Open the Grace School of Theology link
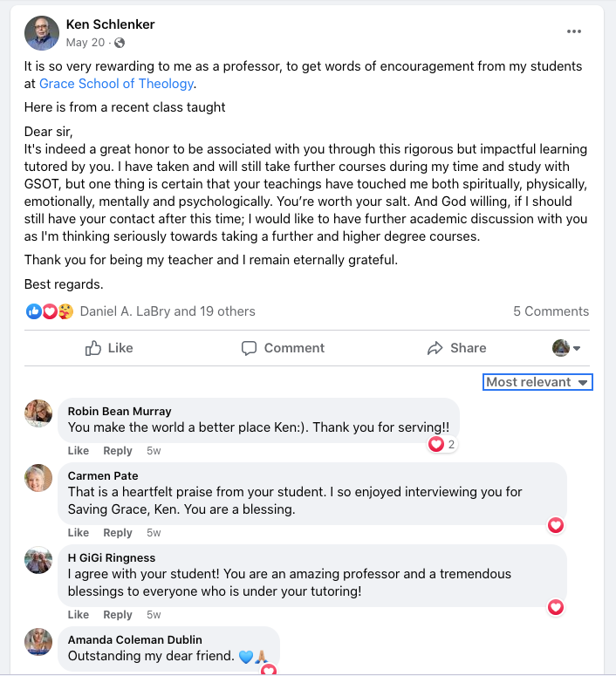The width and height of the screenshot is (616, 676). [x=116, y=84]
